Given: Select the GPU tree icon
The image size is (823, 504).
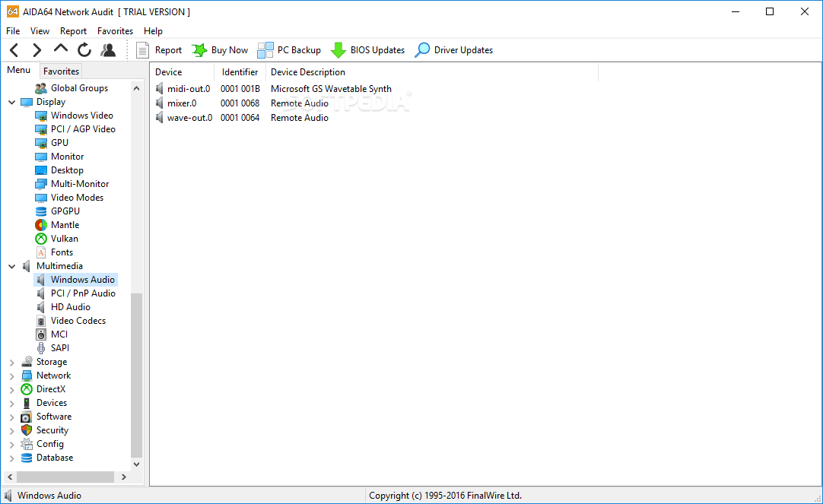Looking at the screenshot, I should click(x=41, y=143).
